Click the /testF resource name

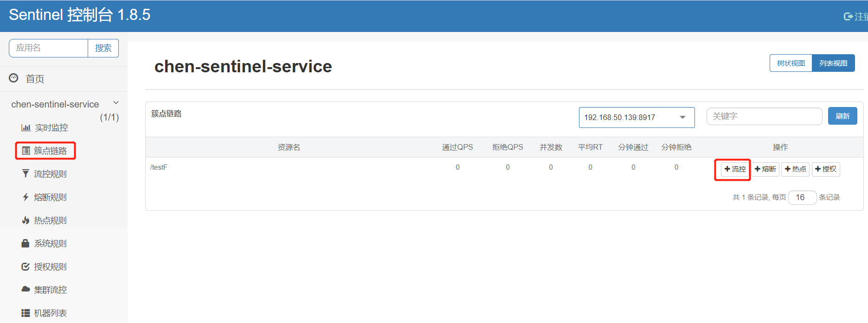coord(159,167)
